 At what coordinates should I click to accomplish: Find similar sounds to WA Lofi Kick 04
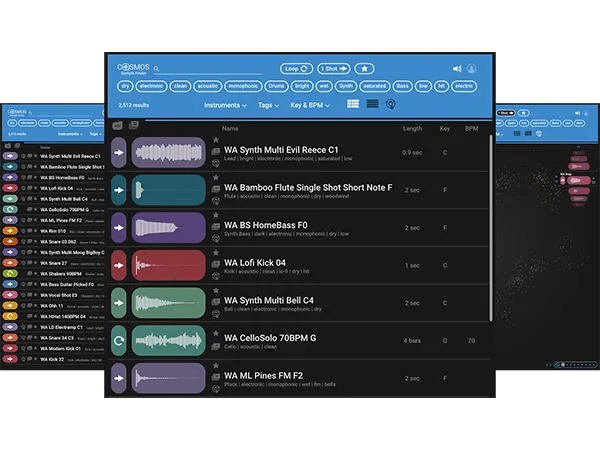click(216, 276)
